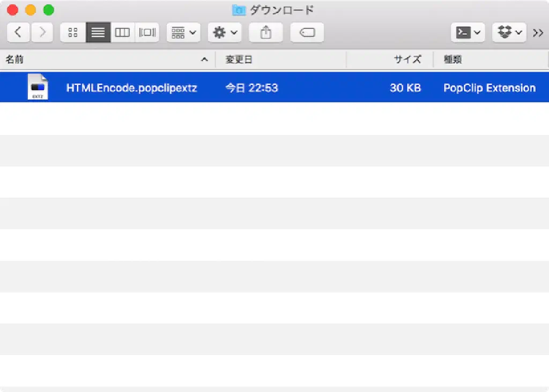
Task: Click the ダウンロード folder icon in title
Action: click(239, 10)
